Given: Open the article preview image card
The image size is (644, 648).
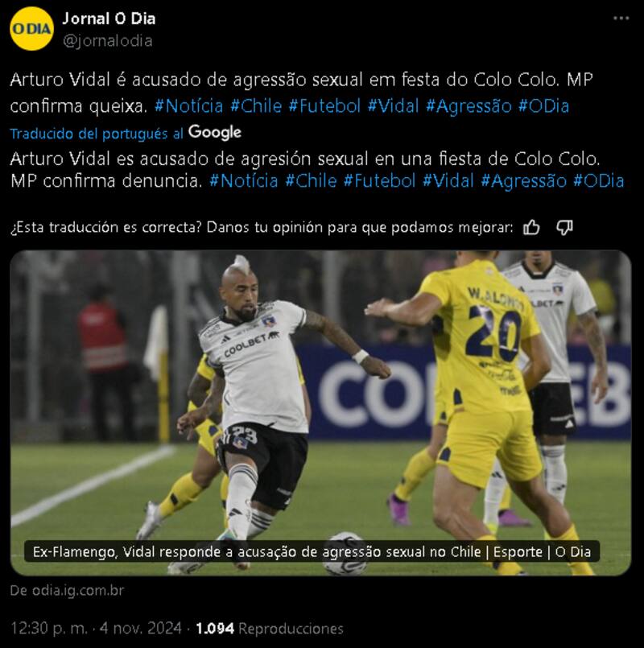Looking at the screenshot, I should click(320, 412).
